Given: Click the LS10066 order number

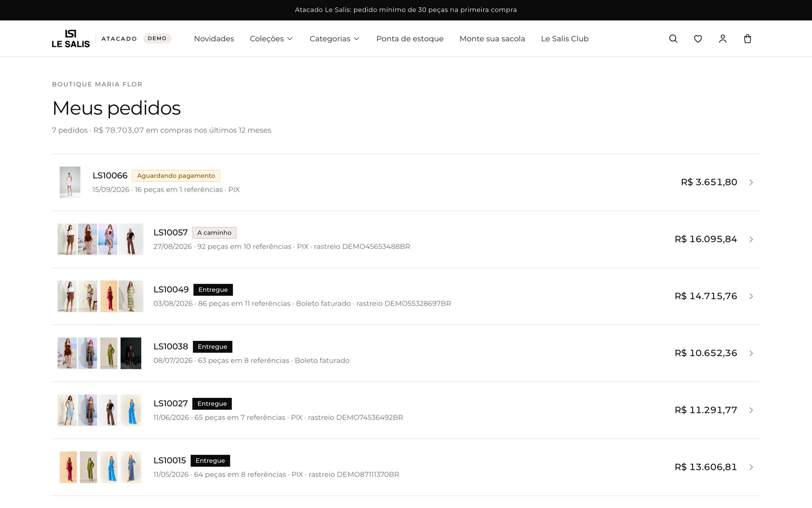Looking at the screenshot, I should point(110,175).
